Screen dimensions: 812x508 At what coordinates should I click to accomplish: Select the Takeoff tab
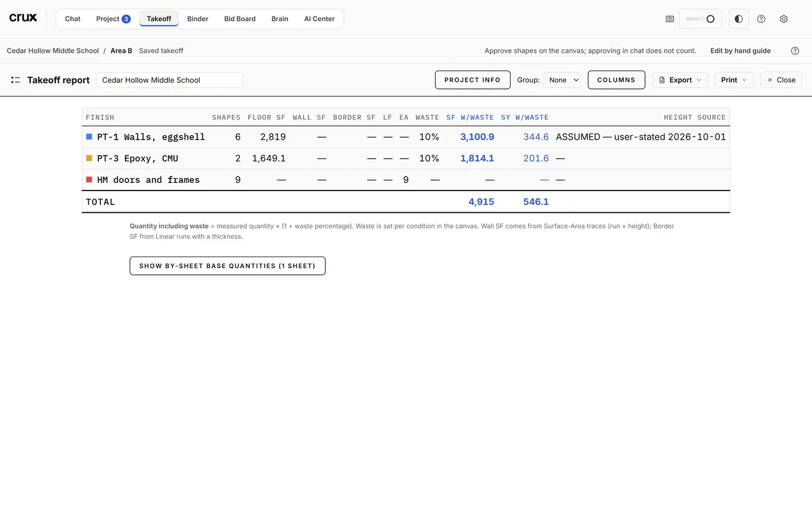[x=159, y=19]
